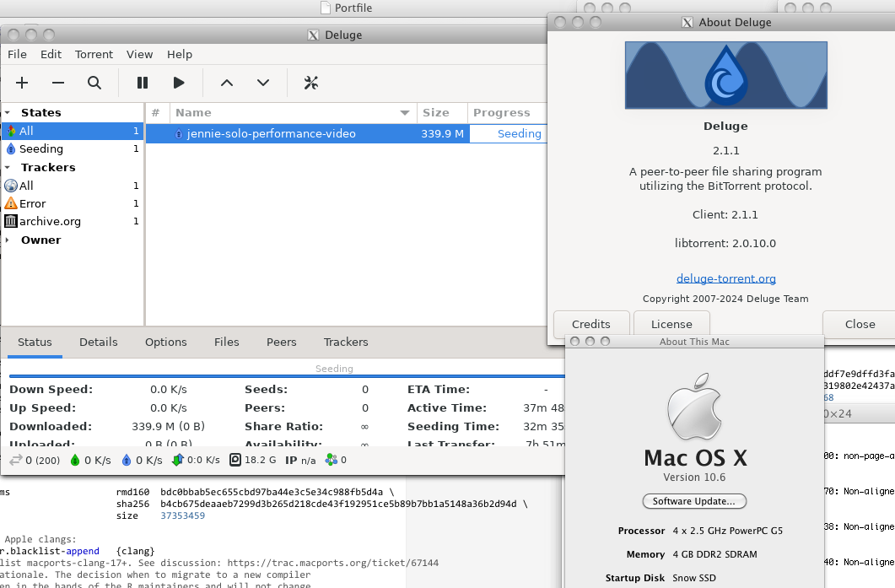This screenshot has width=895, height=588.
Task: Click the IP n/a status item
Action: pos(300,460)
